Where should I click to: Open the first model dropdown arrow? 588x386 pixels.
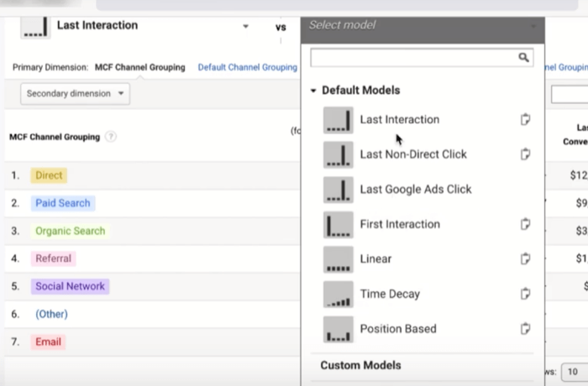pyautogui.click(x=245, y=26)
